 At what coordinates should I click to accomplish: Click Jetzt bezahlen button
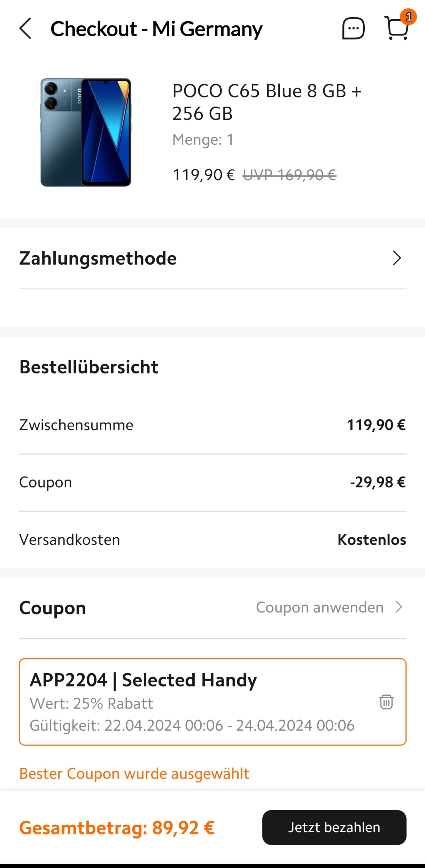coord(334,827)
